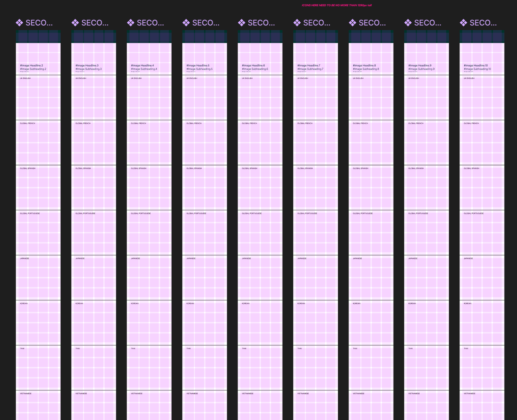
Task: Select '#Image Headline.3' text
Action: (x=87, y=66)
